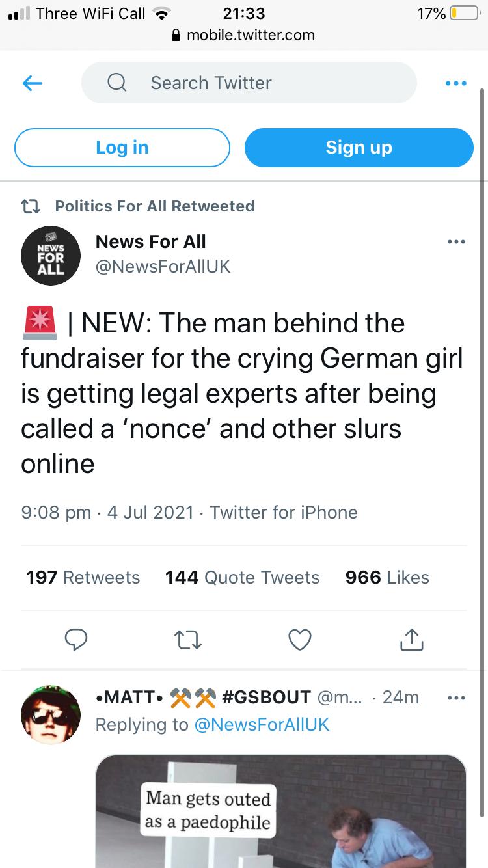
Task: Focus the Search Twitter field
Action: coord(249,83)
